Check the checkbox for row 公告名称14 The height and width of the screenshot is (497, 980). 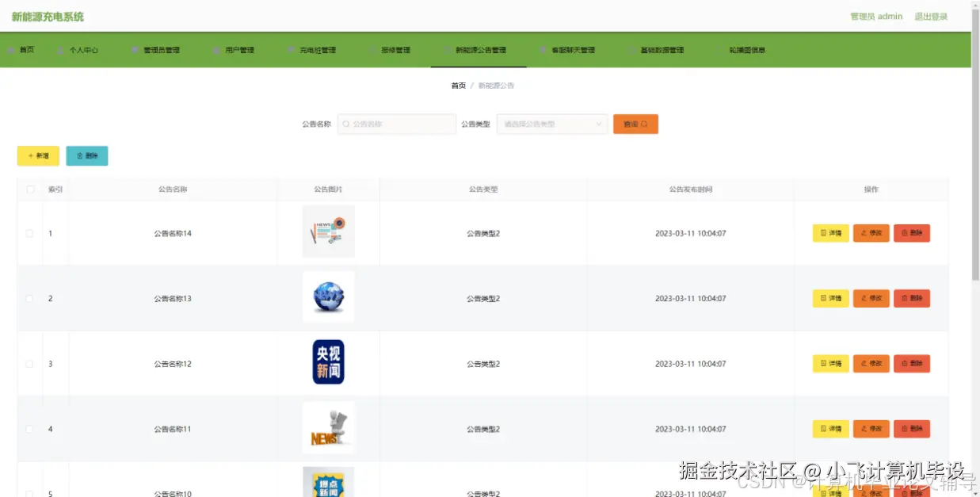[x=29, y=233]
